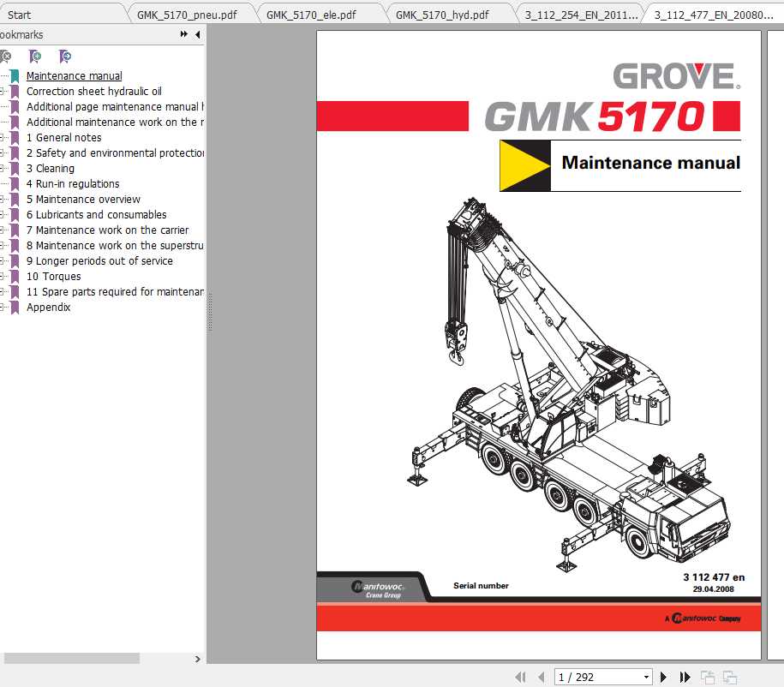Go to the next page
784x687 pixels.
(x=665, y=677)
